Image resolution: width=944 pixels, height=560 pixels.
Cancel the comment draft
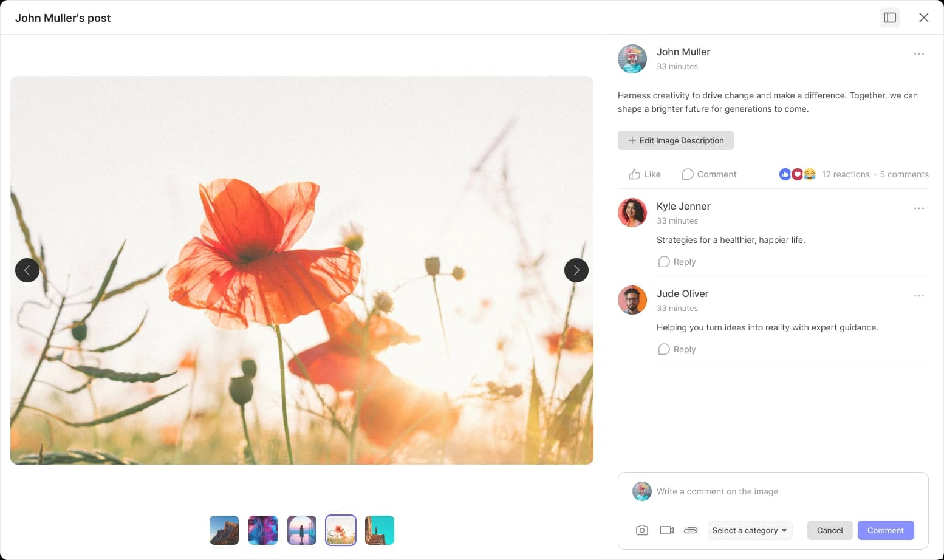(829, 530)
